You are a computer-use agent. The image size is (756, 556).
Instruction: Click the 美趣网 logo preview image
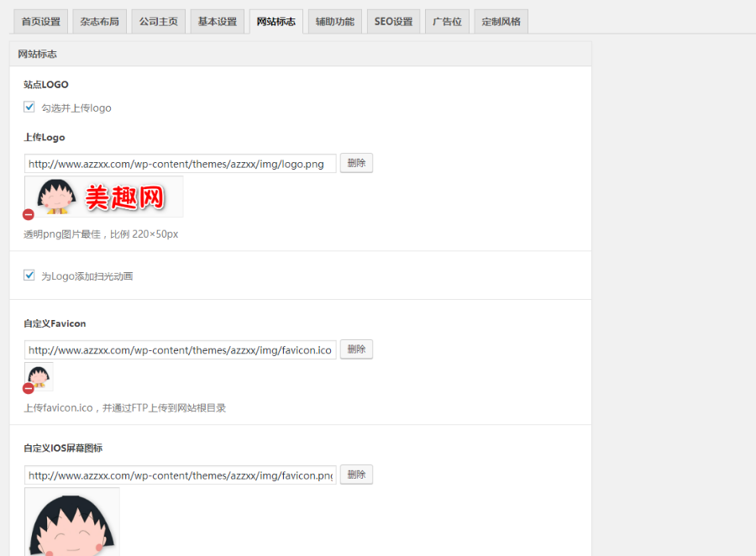(x=102, y=195)
